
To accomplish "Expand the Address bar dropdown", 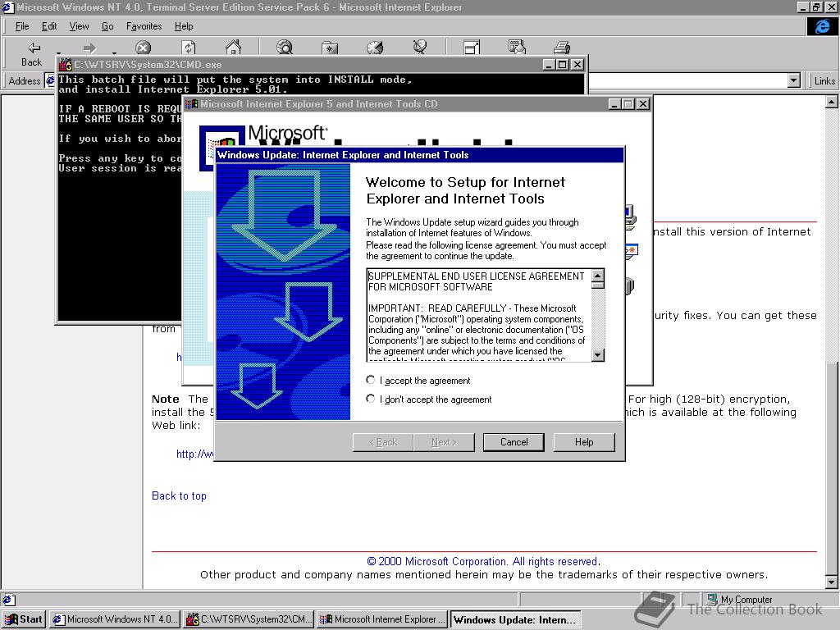I will point(794,81).
